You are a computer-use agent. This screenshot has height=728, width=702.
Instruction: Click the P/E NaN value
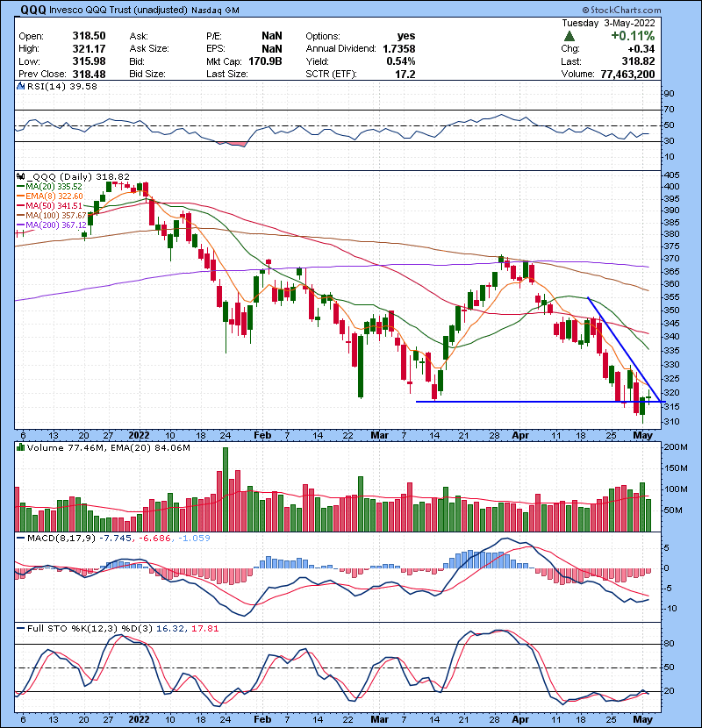click(272, 36)
